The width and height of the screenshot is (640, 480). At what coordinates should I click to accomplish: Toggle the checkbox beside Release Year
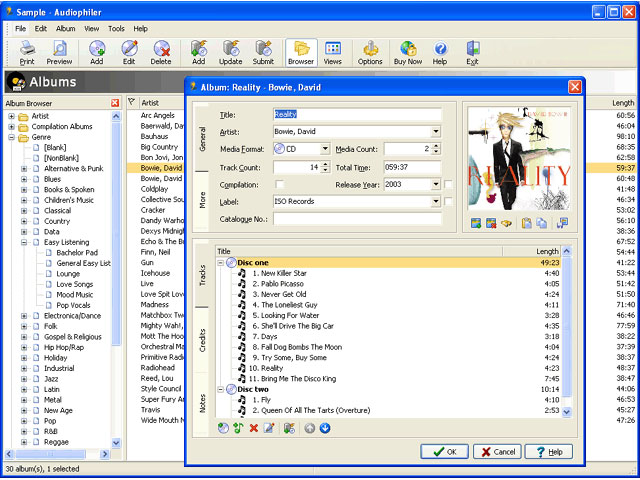click(x=448, y=184)
